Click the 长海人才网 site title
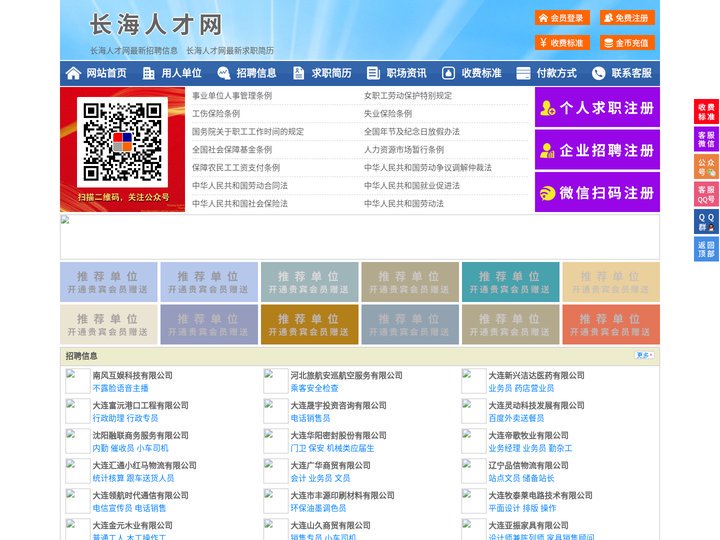 tap(156, 24)
